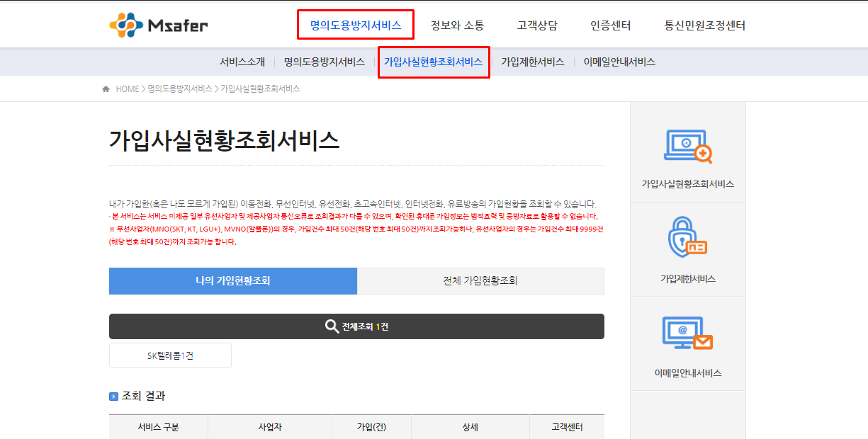Viewport: 868px width, 439px height.
Task: Open 명의도용방지서비스 from the submenu
Action: pos(324,62)
